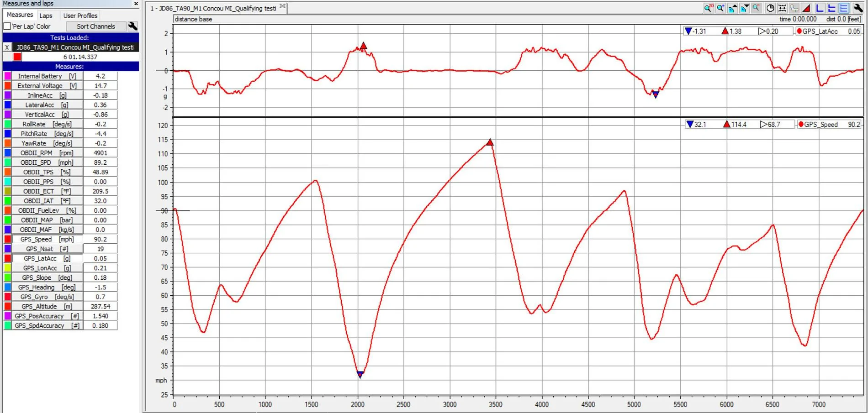
Task: Open the User Profiles tab
Action: (x=80, y=16)
